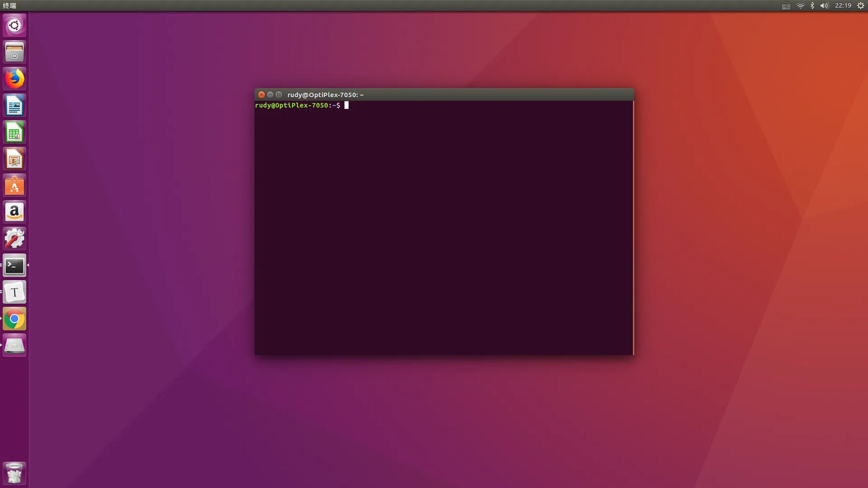Open LibreOffice Writer from the launcher

[x=14, y=105]
